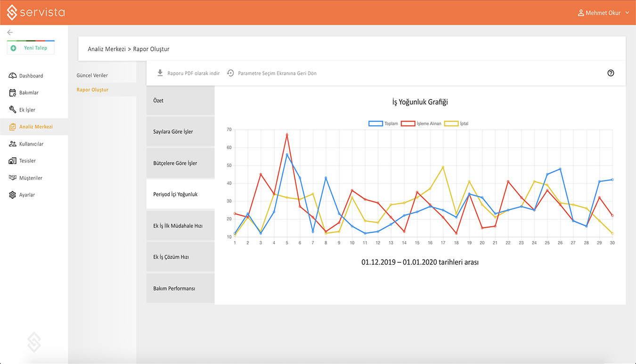Open the Bakım Performansı tab
This screenshot has height=364, width=636.
(180, 289)
